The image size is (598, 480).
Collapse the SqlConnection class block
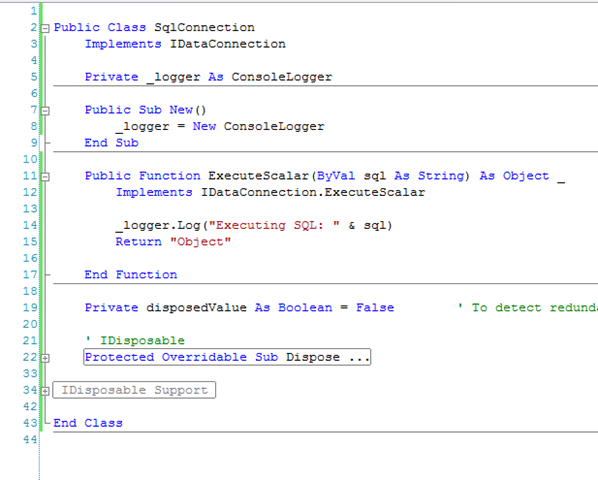[x=45, y=28]
